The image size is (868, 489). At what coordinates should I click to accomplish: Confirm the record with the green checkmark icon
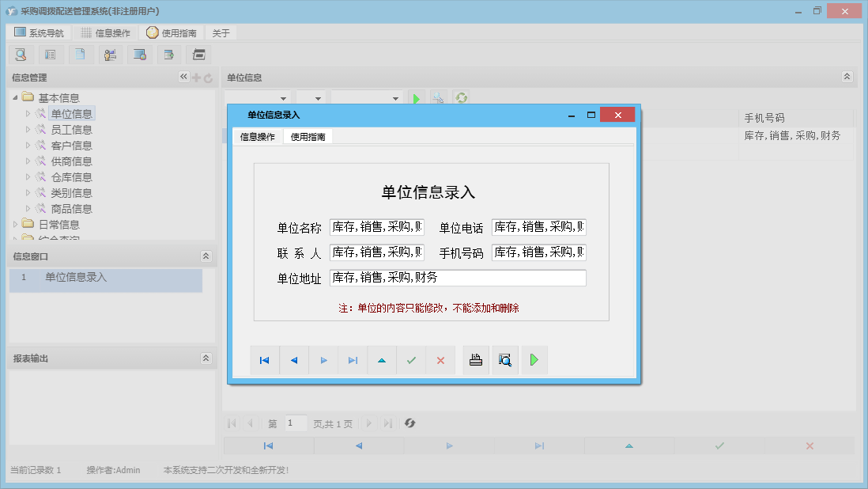410,360
